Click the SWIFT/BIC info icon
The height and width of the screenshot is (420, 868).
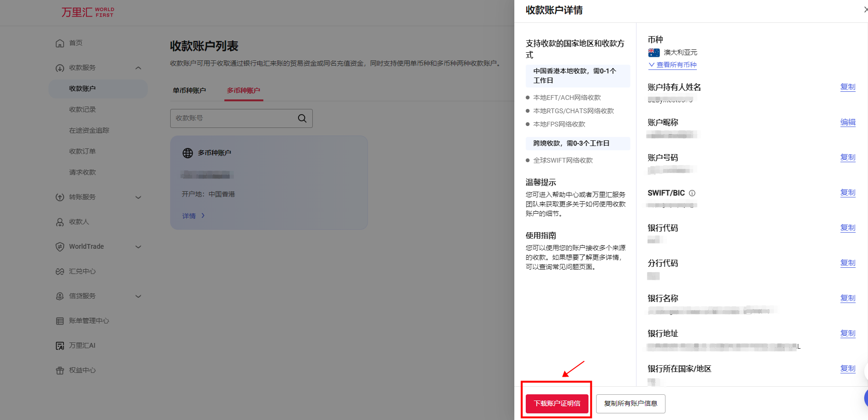click(692, 193)
